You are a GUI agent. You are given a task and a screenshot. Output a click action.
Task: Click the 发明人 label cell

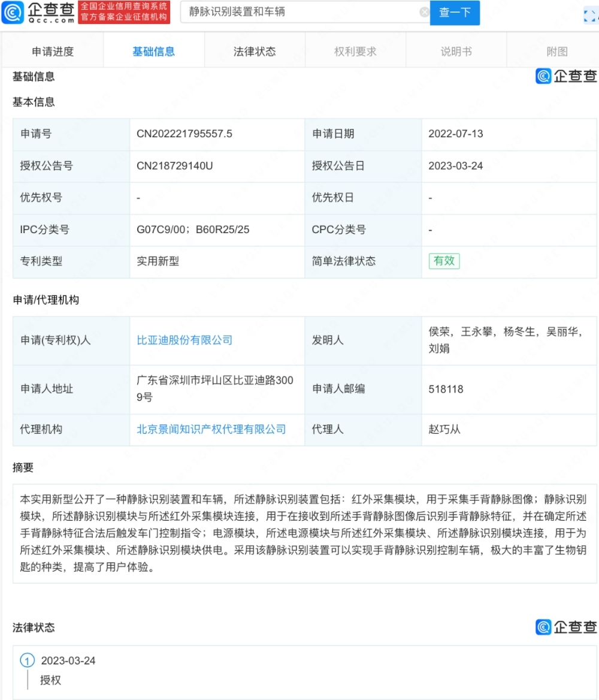click(x=364, y=340)
